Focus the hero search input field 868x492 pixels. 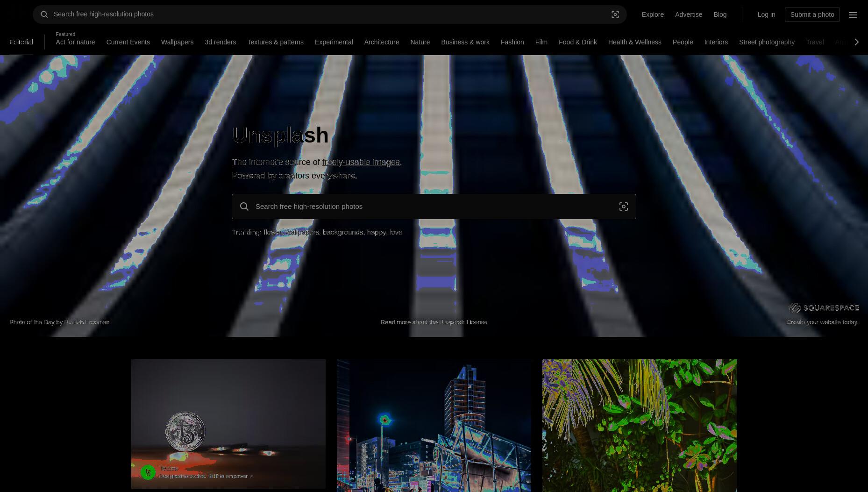[x=434, y=207]
